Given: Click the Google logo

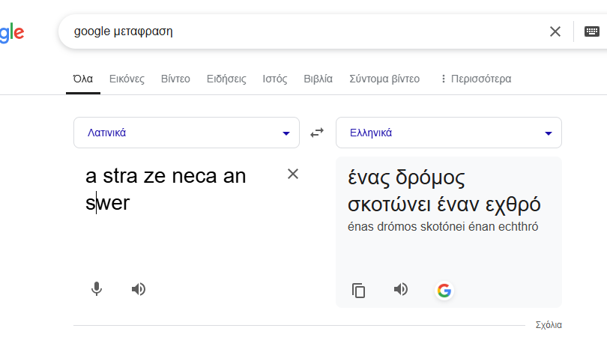Looking at the screenshot, I should tap(11, 32).
